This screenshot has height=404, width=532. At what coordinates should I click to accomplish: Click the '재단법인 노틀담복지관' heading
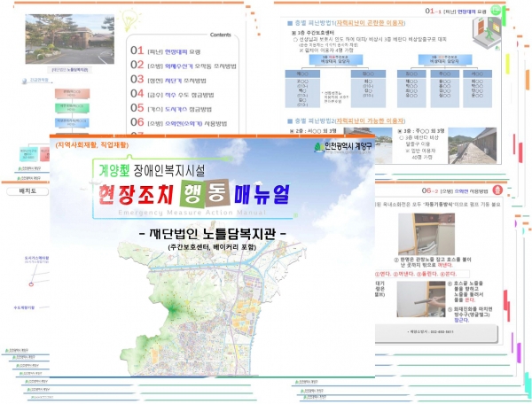[213, 234]
